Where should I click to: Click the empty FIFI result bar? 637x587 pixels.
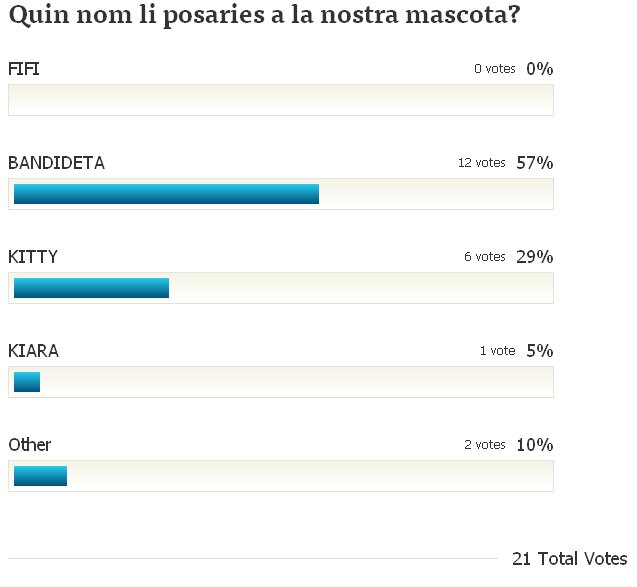click(x=281, y=100)
